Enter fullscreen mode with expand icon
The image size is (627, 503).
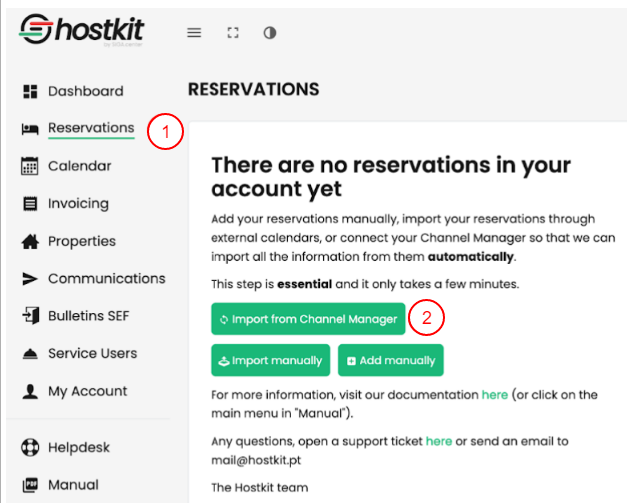click(233, 33)
